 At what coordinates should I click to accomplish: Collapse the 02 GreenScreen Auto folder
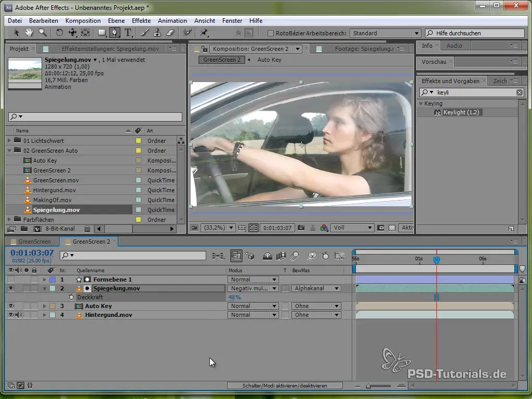click(9, 150)
